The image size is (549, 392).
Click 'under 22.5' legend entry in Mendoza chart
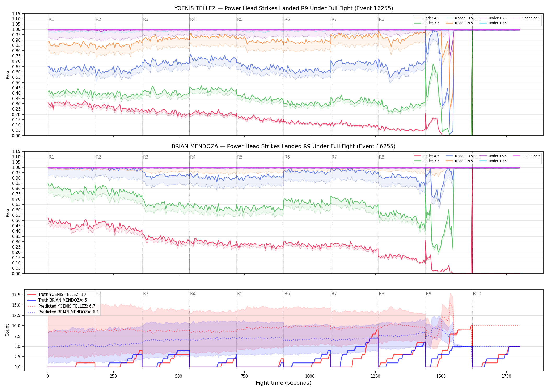(527, 156)
